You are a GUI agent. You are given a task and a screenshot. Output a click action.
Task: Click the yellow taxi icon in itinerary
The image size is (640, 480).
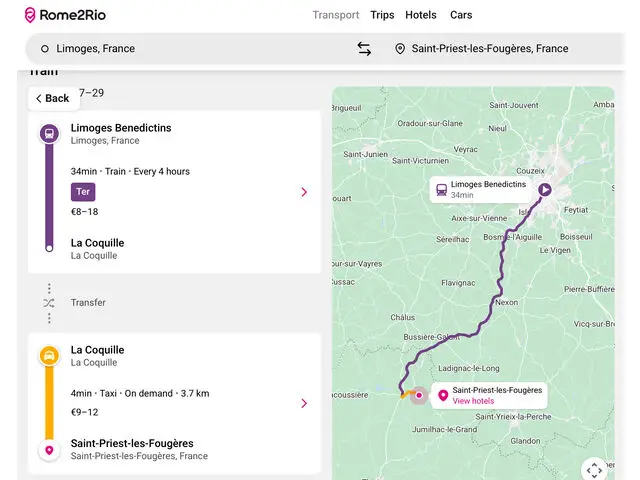click(x=49, y=356)
